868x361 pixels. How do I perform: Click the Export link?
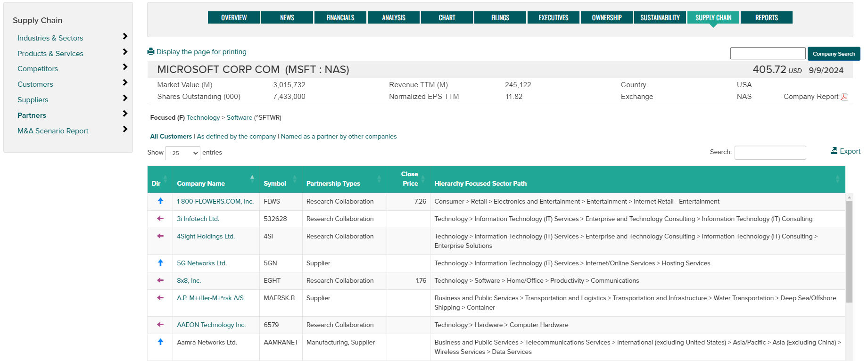(x=850, y=151)
